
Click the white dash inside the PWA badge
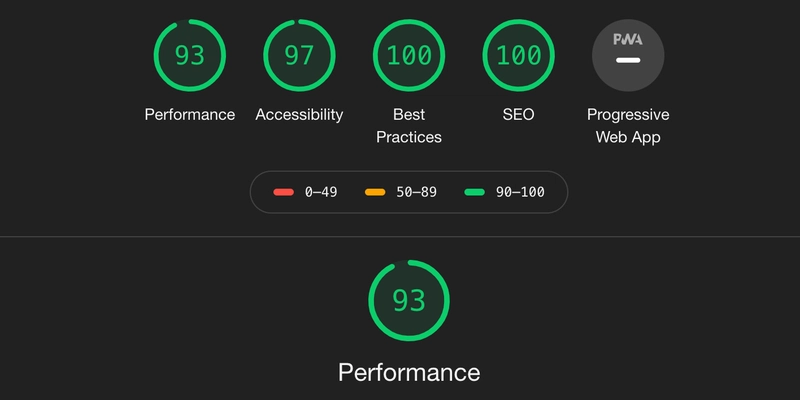tap(628, 62)
